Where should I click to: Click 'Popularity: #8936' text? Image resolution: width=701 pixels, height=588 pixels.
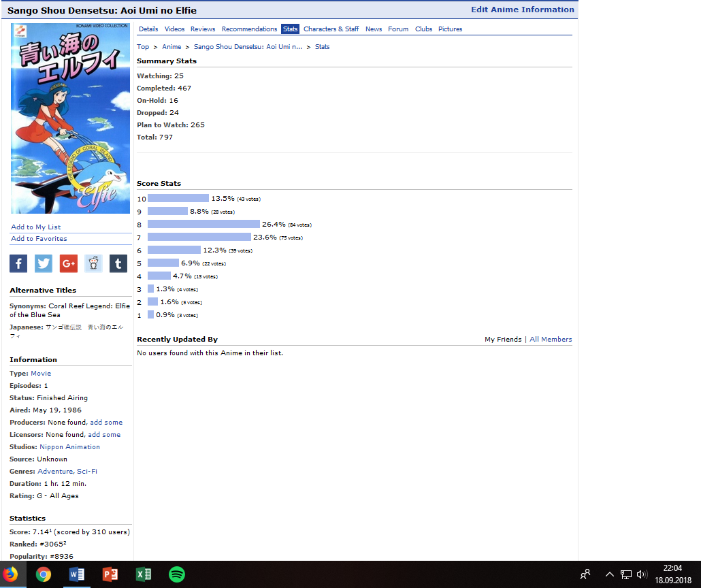click(42, 557)
